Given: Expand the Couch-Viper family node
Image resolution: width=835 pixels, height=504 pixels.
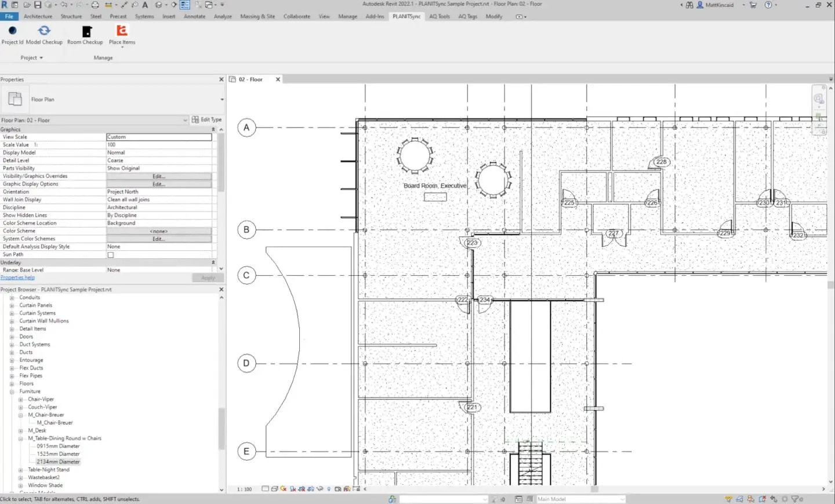Looking at the screenshot, I should pyautogui.click(x=21, y=407).
